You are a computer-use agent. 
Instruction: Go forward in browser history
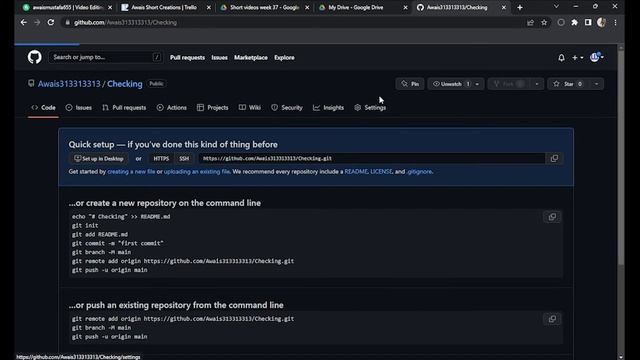pos(37,22)
